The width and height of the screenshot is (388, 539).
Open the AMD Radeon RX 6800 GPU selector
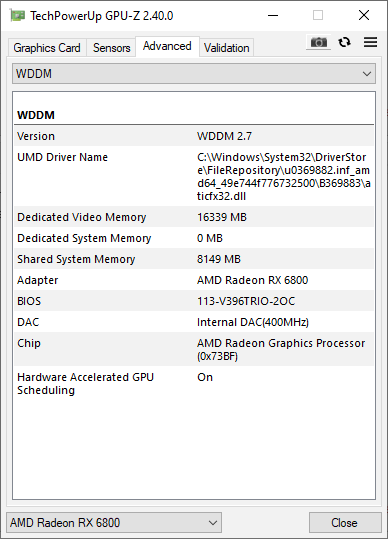[114, 523]
